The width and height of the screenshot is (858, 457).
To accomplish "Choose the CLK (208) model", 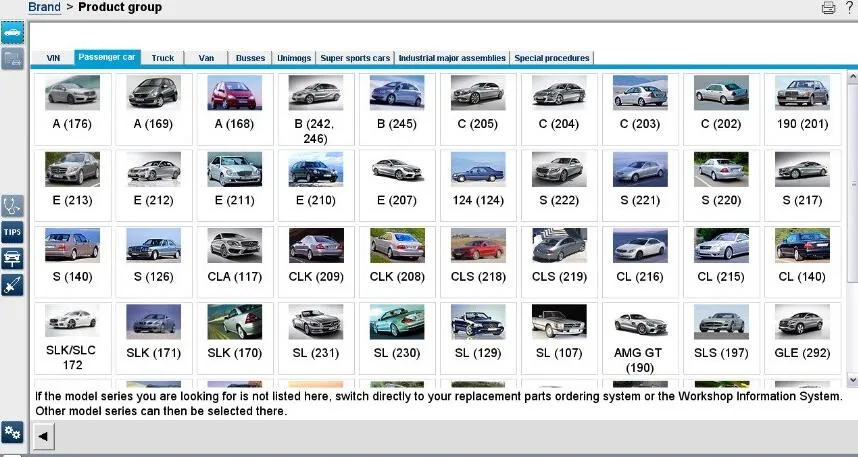I will coord(397,262).
